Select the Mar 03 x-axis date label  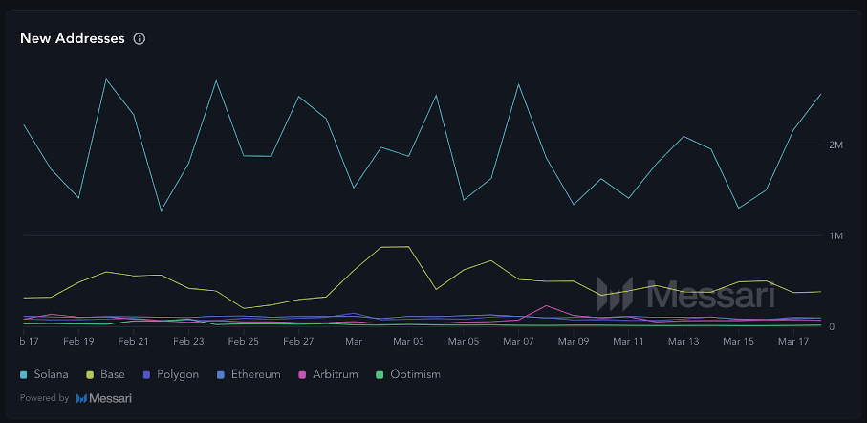point(408,341)
